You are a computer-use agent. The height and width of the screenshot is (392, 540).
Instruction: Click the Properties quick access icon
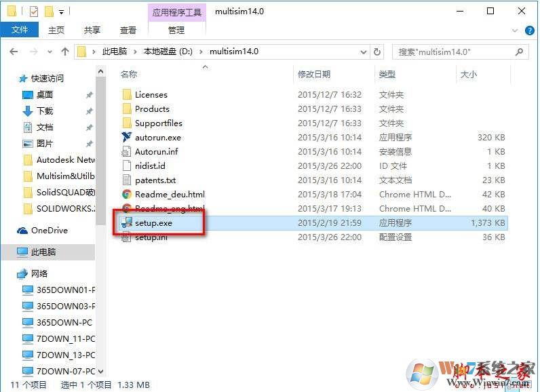point(34,12)
